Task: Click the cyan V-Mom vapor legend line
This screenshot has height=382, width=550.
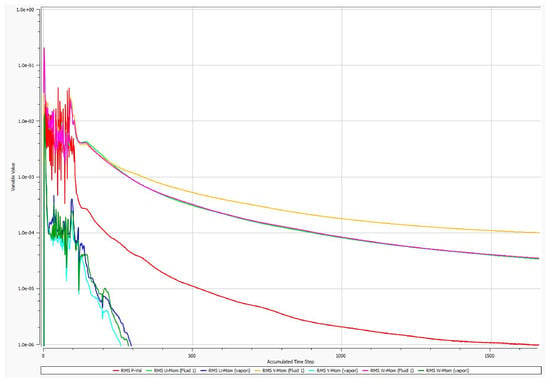Action: point(311,370)
